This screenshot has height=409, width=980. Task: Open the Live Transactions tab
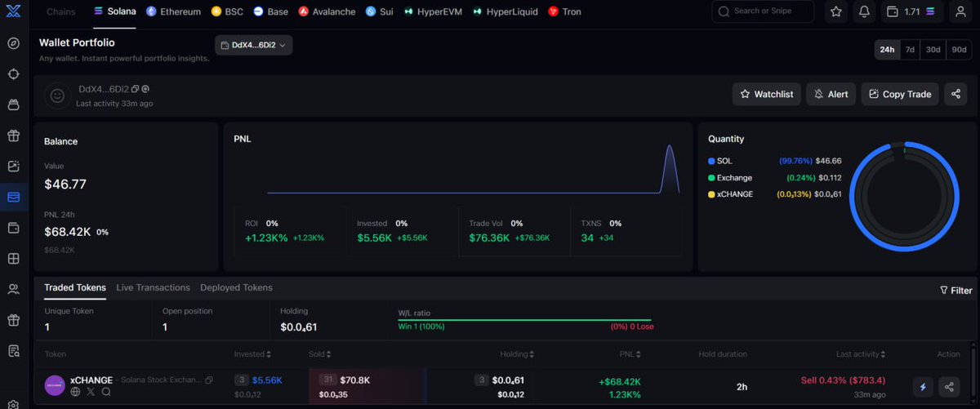tap(153, 287)
